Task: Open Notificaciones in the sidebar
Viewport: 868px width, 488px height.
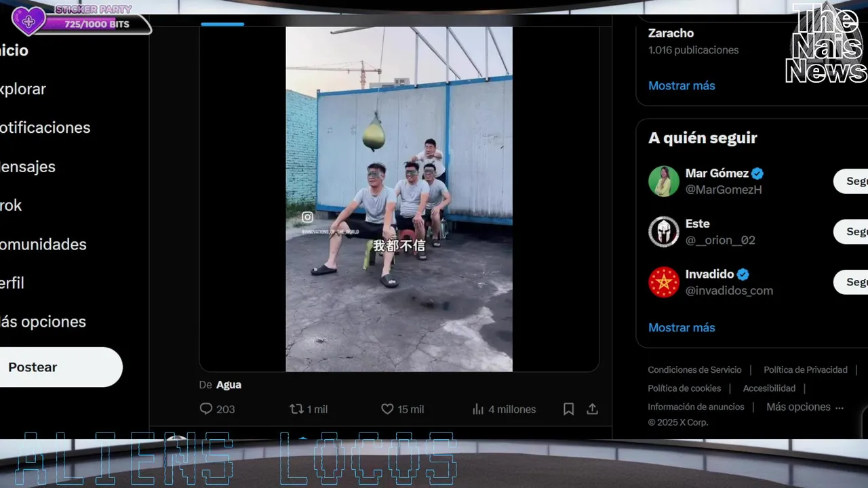Action: point(45,127)
